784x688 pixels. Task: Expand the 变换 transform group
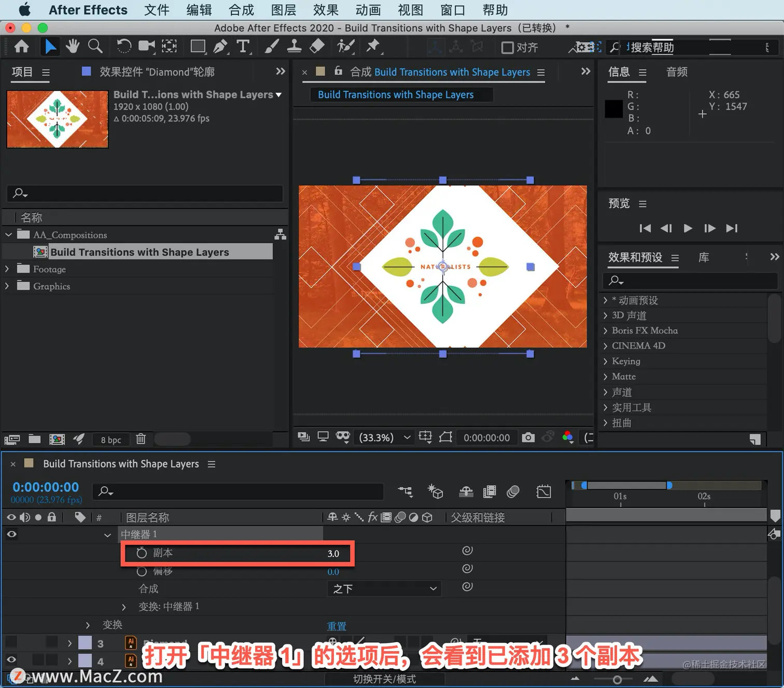pyautogui.click(x=88, y=625)
